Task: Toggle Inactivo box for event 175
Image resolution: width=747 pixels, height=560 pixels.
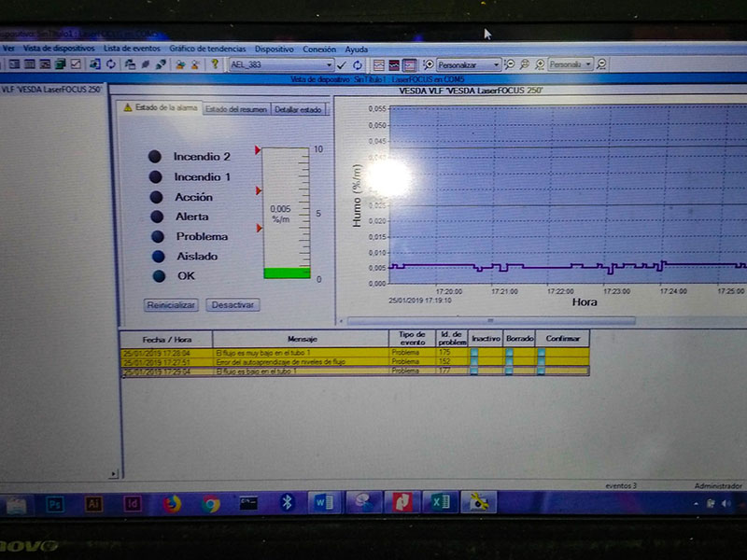Action: coord(474,354)
